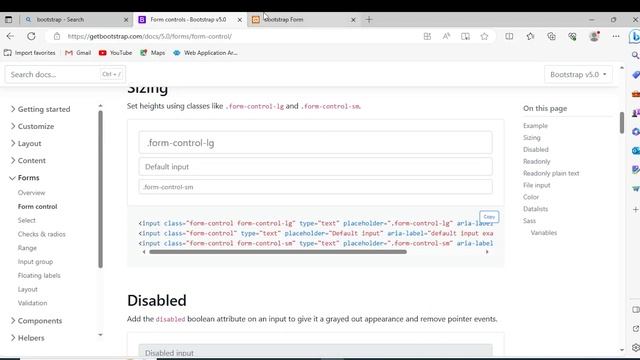Expand the Getting started section
This screenshot has height=360, width=640.
40,109
